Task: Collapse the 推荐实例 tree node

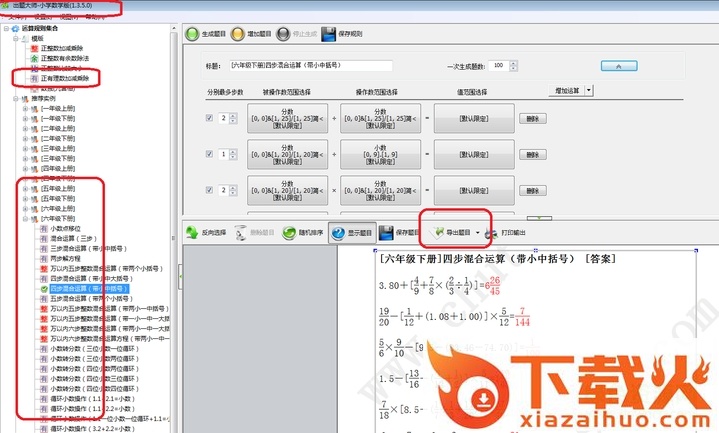Action: tap(16, 99)
